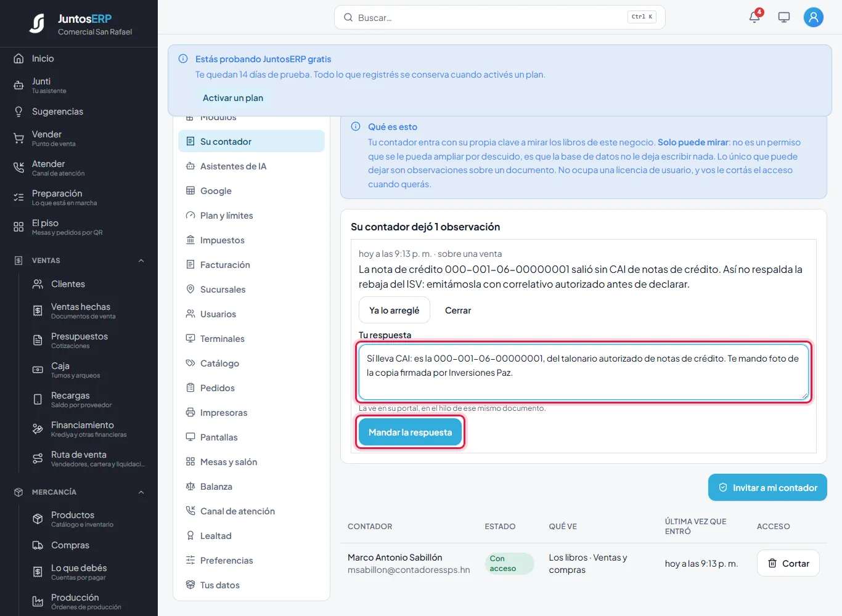Open Recargas saldo por proveedor

88,399
